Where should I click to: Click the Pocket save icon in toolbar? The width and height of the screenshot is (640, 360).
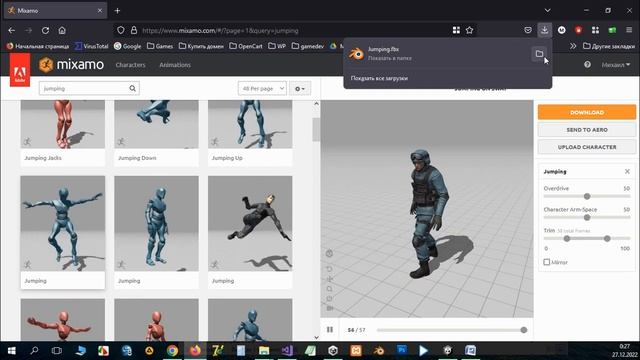[x=528, y=30]
